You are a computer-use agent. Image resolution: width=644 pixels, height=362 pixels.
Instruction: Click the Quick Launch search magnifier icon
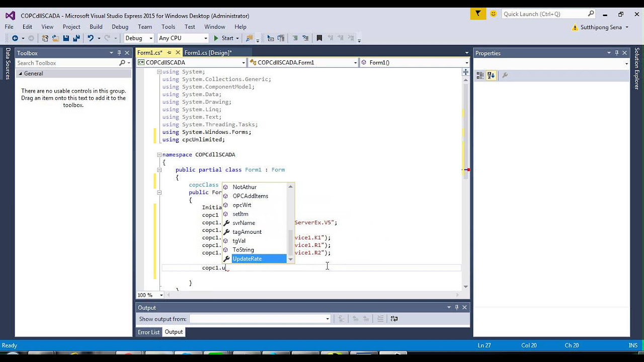point(591,14)
